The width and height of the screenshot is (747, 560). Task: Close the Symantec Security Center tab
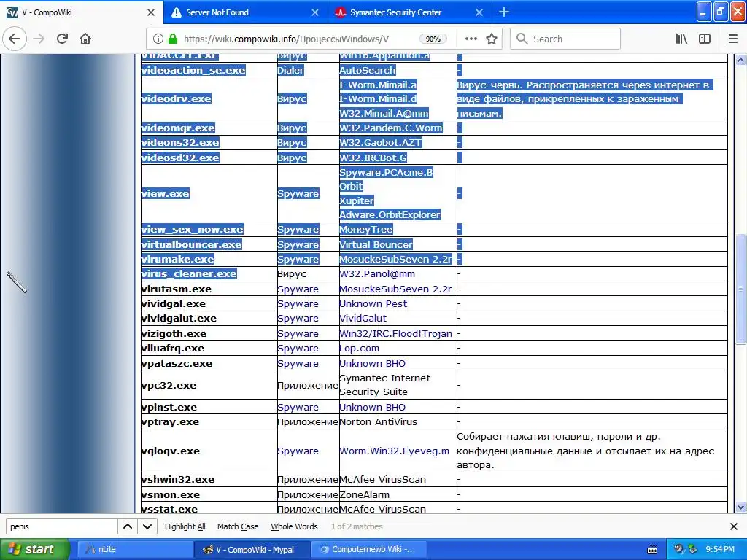(x=479, y=12)
